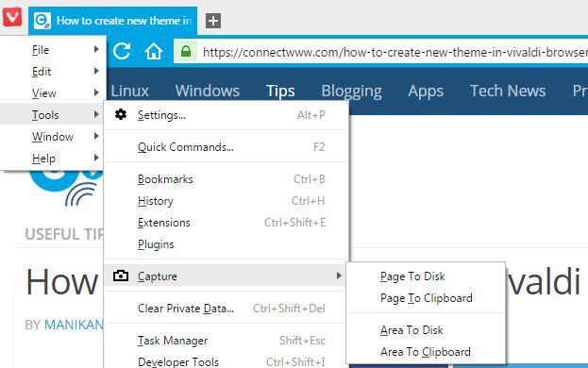588x368 pixels.
Task: Expand the Edit submenu arrow
Action: pyautogui.click(x=96, y=71)
